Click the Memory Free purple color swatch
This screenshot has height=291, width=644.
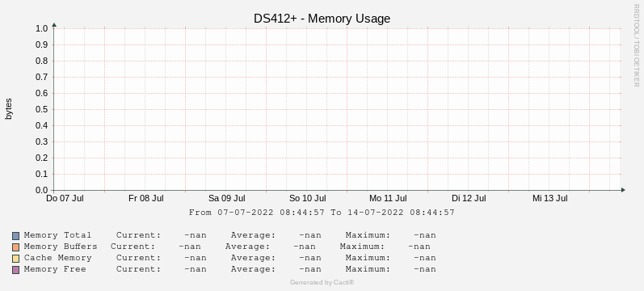tap(16, 270)
